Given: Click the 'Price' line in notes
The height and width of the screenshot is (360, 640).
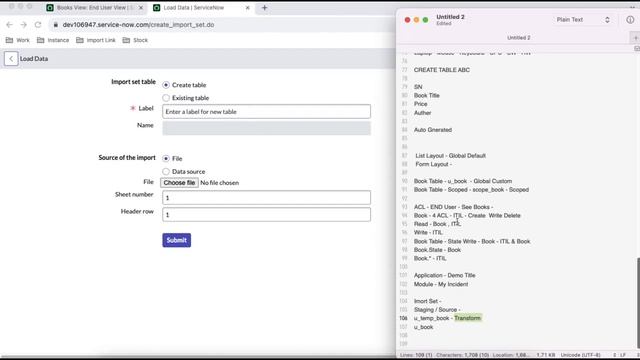Looking at the screenshot, I should (420, 104).
